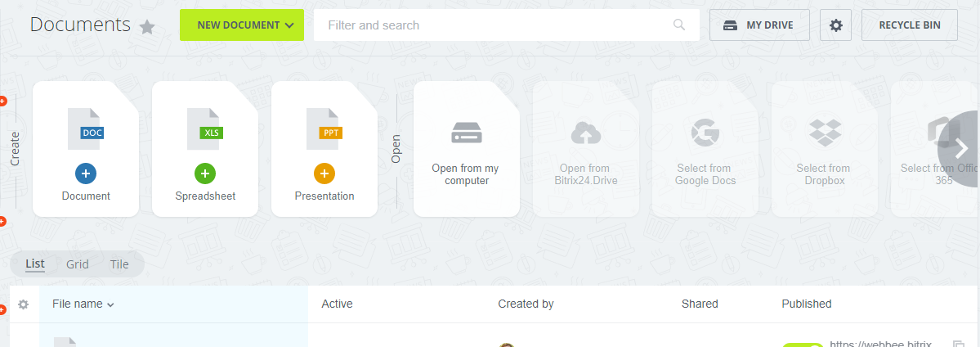Viewport: 980px width, 347px height.
Task: Click the search magnifier icon
Action: pos(678,25)
